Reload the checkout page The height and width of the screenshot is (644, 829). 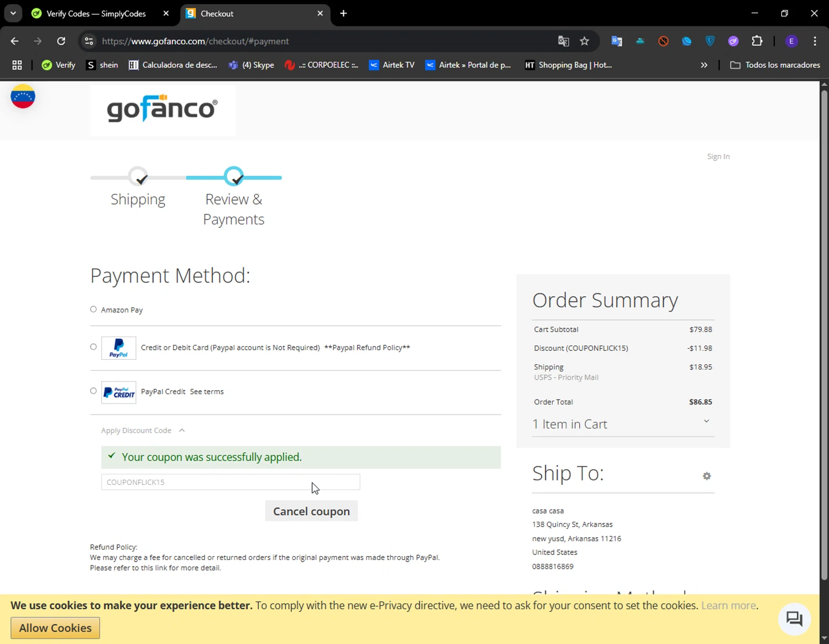tap(61, 41)
